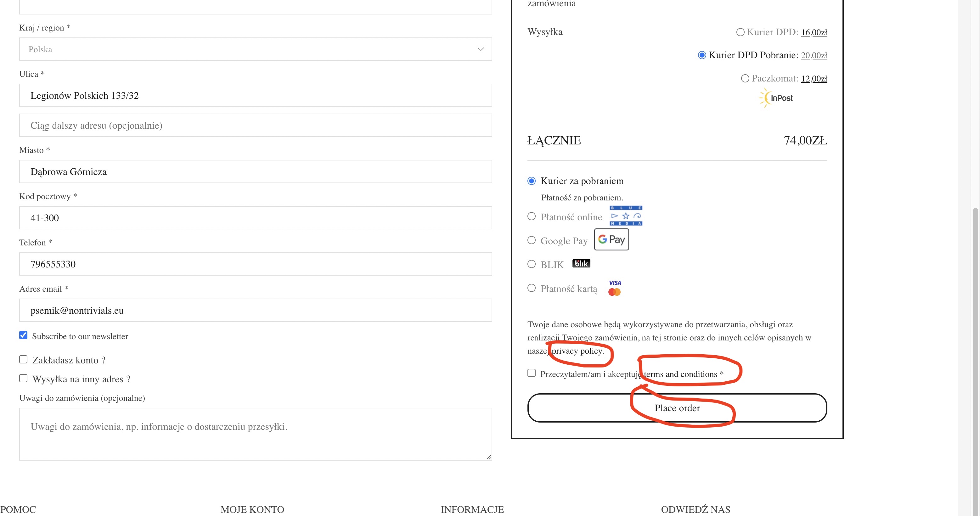
Task: Open the privacy policy link
Action: point(577,351)
